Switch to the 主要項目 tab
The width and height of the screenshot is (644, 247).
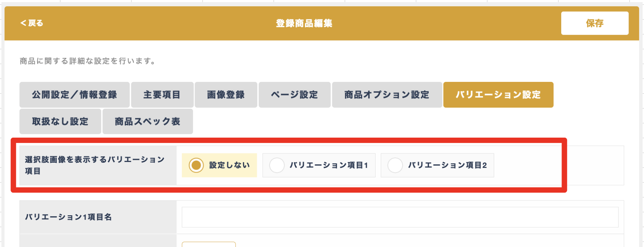coord(162,95)
